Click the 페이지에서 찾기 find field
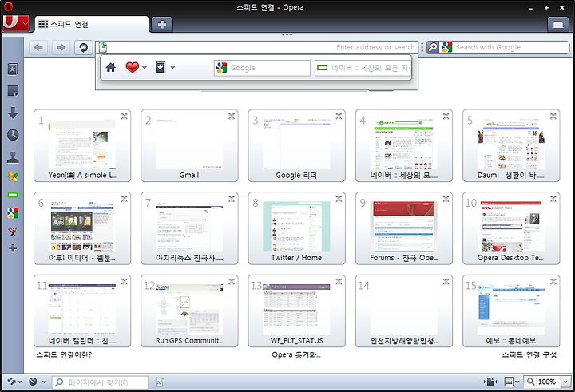The image size is (575, 392). click(x=100, y=382)
